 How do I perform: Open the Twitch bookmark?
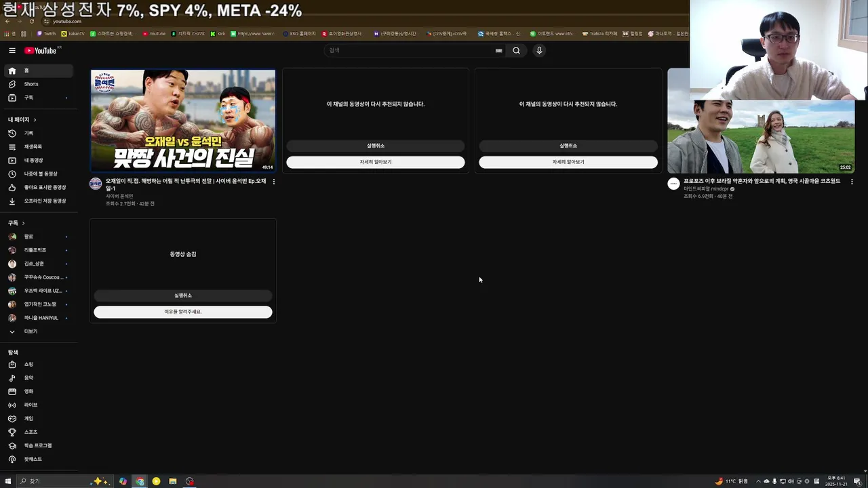47,33
